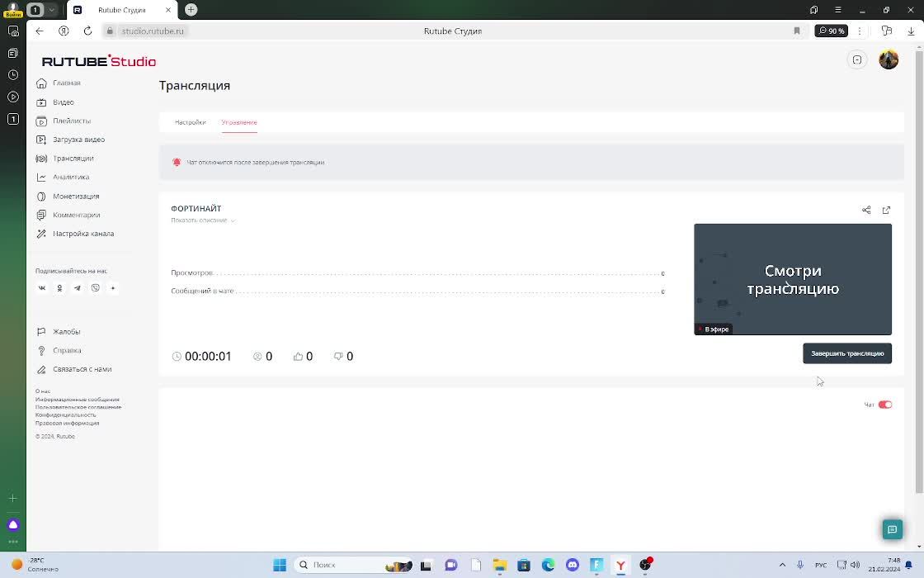Open browser extensions icon
This screenshot has height=578, width=924.
pyautogui.click(x=886, y=31)
